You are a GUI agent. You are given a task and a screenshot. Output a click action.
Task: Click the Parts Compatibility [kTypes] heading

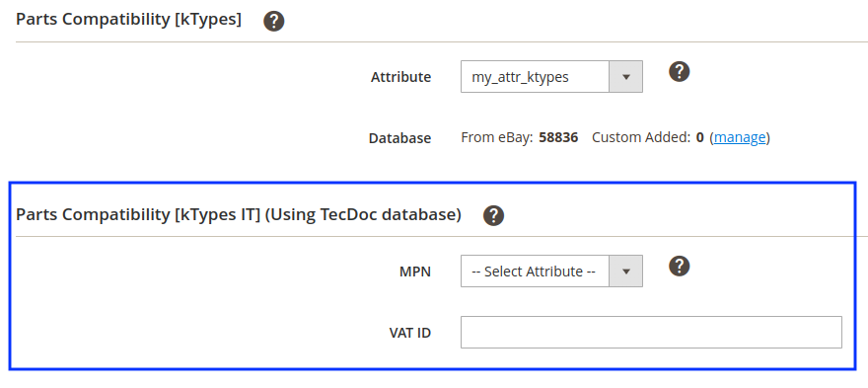[x=128, y=20]
